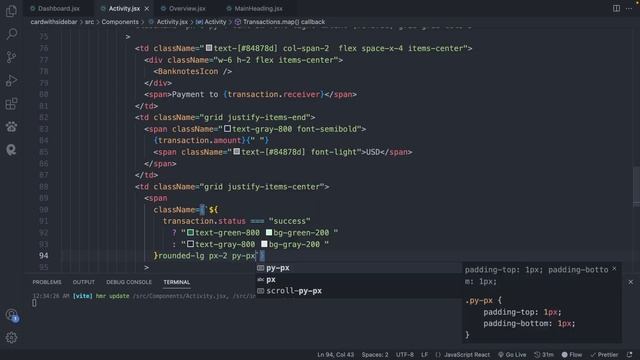Click the bg-green-200 color swatch
Image resolution: width=640 pixels, height=360 pixels.
point(269,232)
